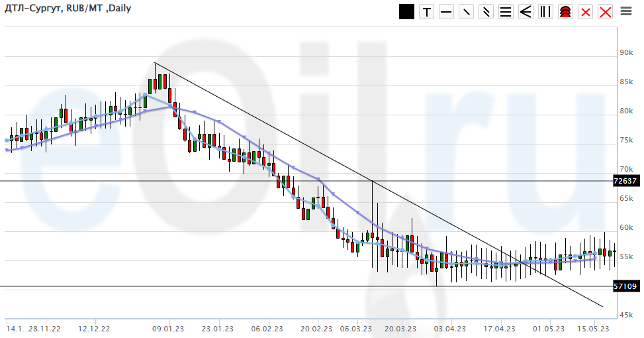This screenshot has height=338, width=644.
Task: Click the 90k label on price axis
Action: [626, 52]
